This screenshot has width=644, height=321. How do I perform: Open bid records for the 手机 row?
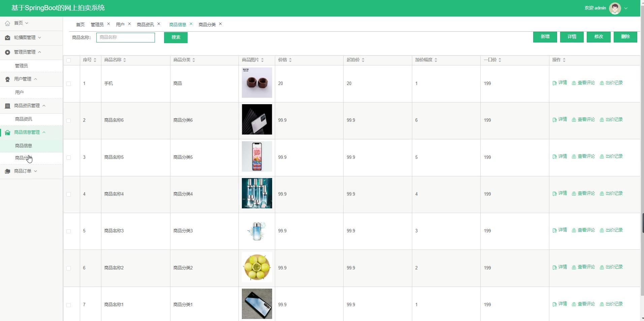click(611, 83)
